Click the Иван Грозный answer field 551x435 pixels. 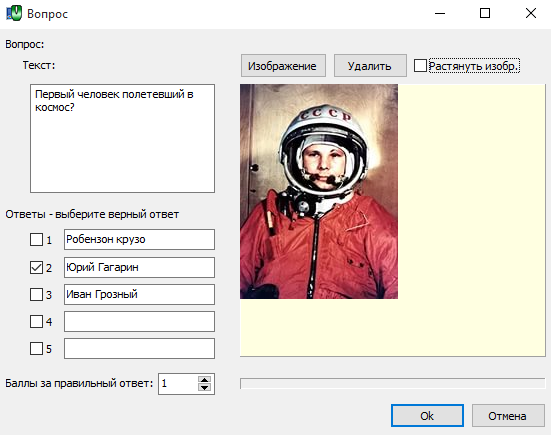point(139,294)
